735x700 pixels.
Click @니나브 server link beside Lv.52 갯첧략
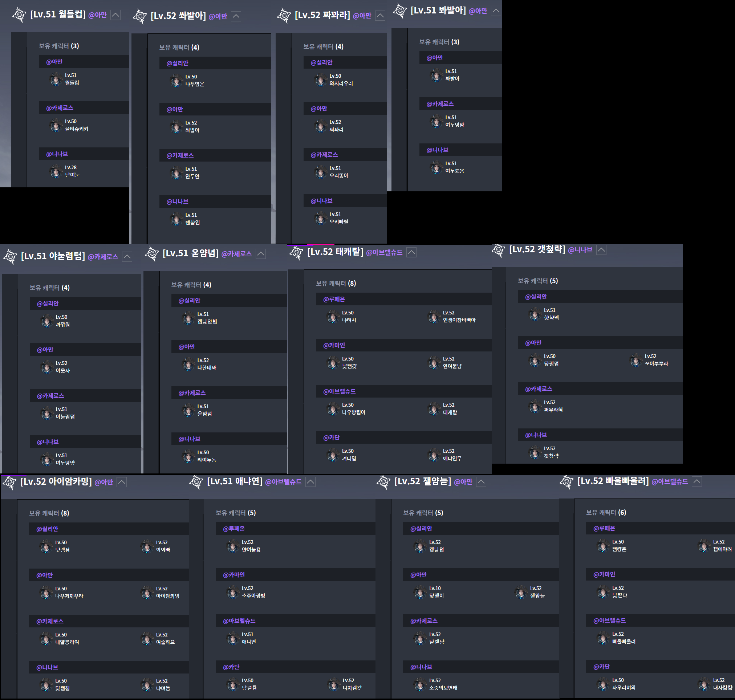(x=580, y=250)
